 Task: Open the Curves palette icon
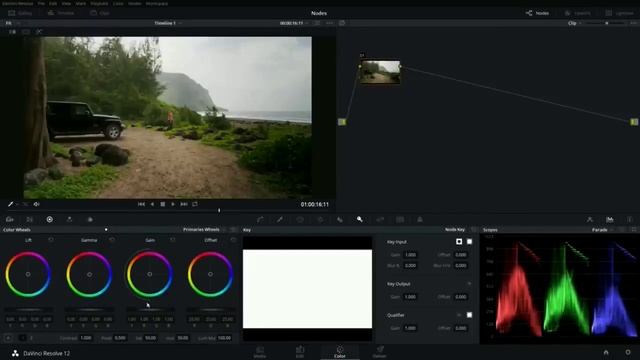coord(260,220)
